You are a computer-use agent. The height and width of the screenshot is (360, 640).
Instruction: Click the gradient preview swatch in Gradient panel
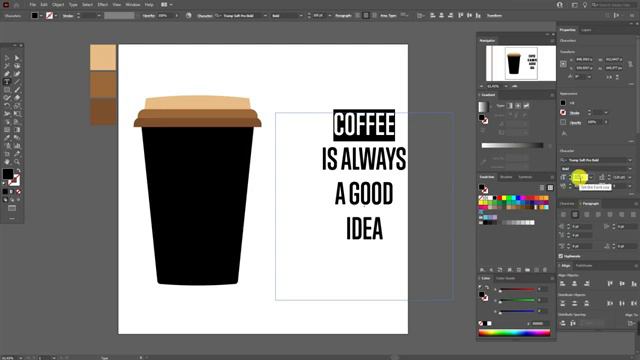483,107
